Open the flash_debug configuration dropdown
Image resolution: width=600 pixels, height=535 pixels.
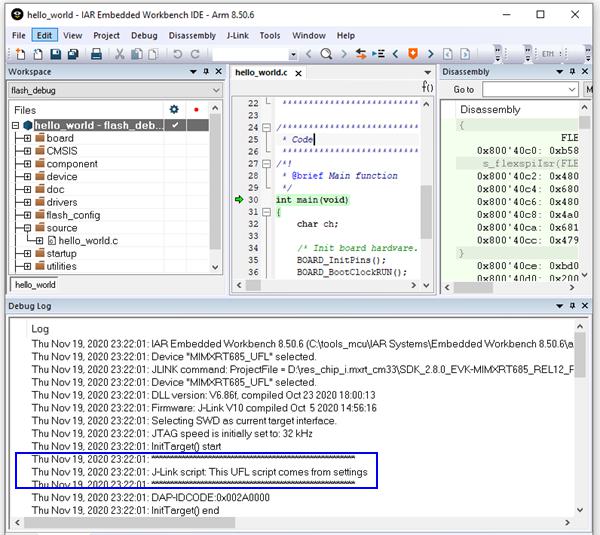(115, 90)
